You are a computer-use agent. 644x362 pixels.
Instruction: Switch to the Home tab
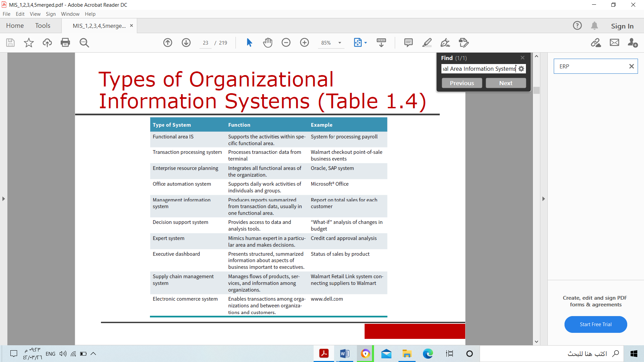15,26
